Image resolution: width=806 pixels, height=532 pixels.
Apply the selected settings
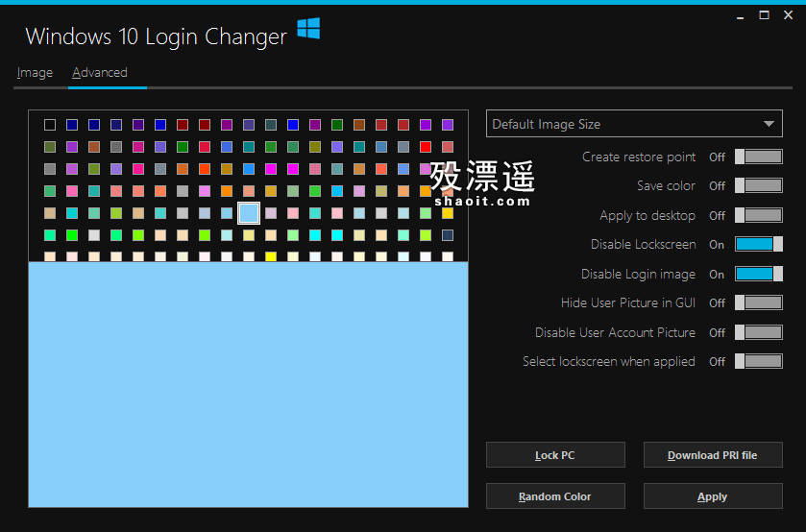coord(713,496)
